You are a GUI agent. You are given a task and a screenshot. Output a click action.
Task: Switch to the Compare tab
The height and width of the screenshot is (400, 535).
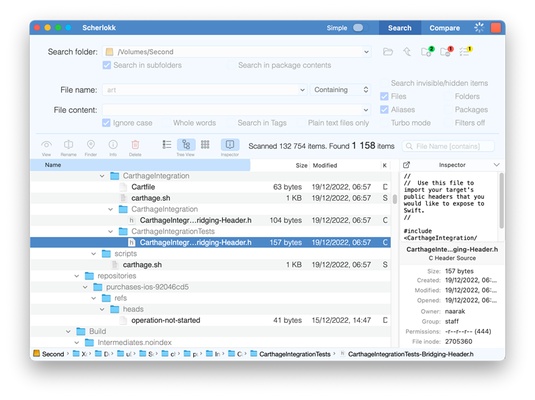[445, 28]
